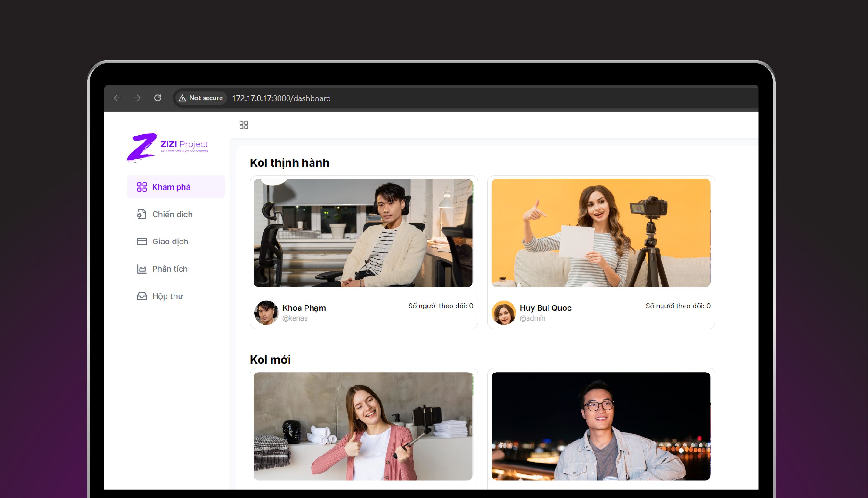Open the Phân tích menu entry
This screenshot has width=868, height=498.
170,269
